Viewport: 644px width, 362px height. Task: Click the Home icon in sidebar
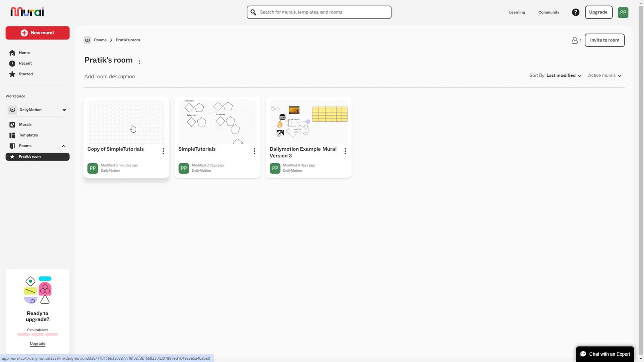click(x=12, y=53)
